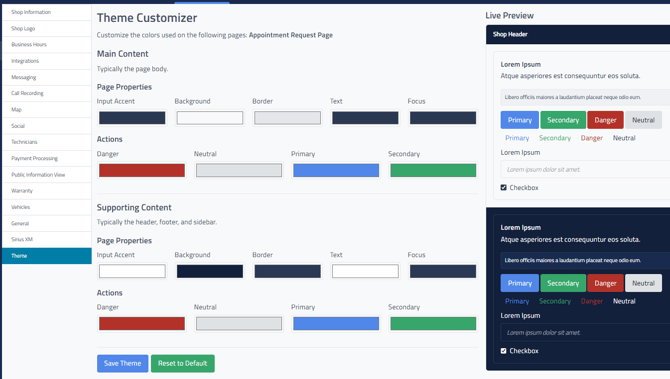670x379 pixels.
Task: Pick Supporting Content Border color
Action: (288, 271)
